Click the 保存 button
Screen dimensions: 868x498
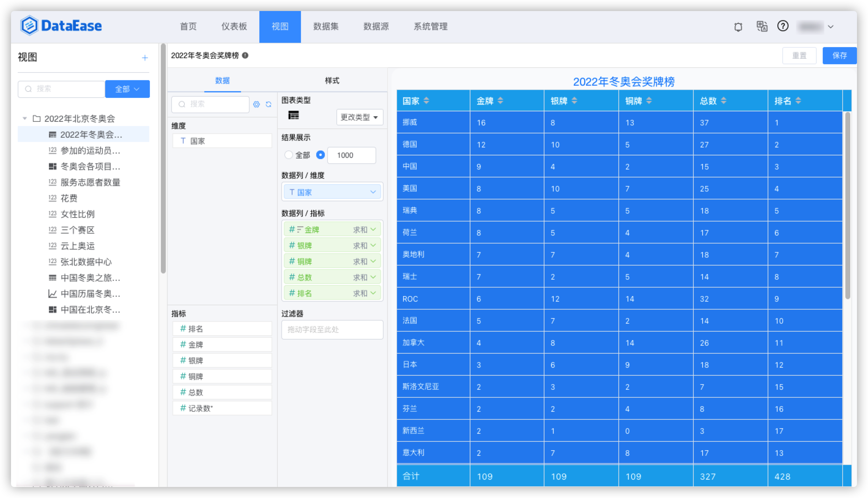coord(839,56)
